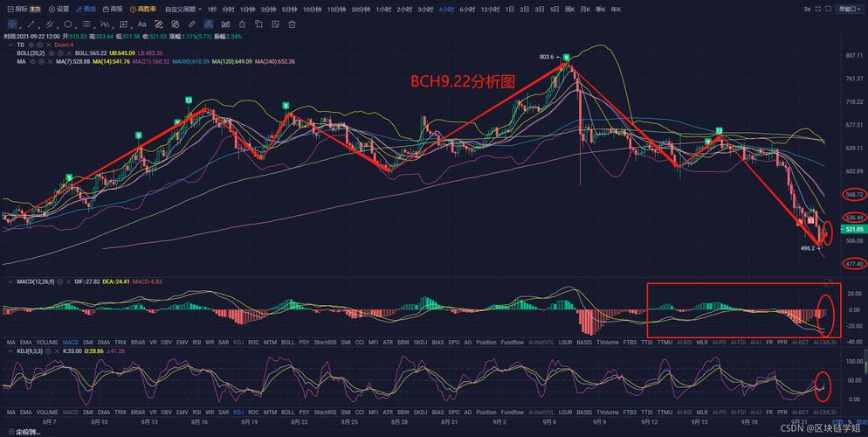Image resolution: width=868 pixels, height=437 pixels.
Task: Switch to the 1小时 timeframe
Action: pyautogui.click(x=383, y=10)
